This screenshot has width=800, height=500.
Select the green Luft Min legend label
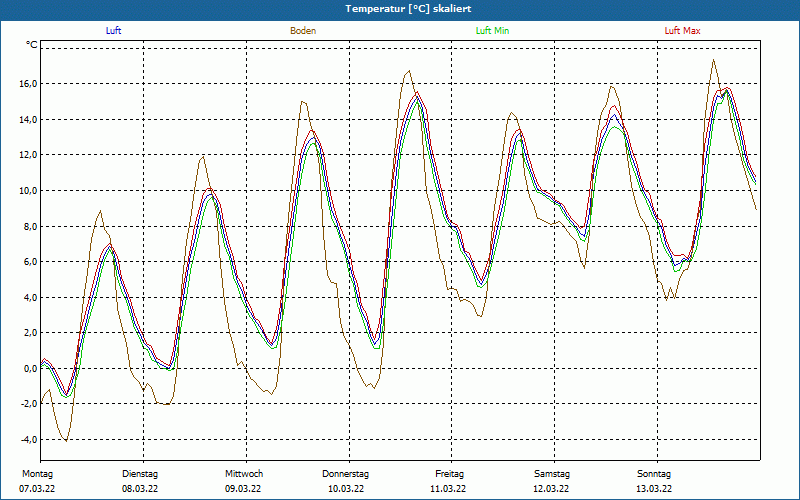492,31
